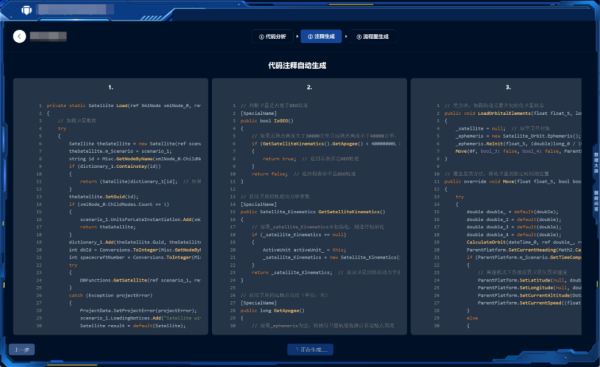Go to step 3 流程图生成 tab
Screen dimensions: 600x367
(372, 36)
